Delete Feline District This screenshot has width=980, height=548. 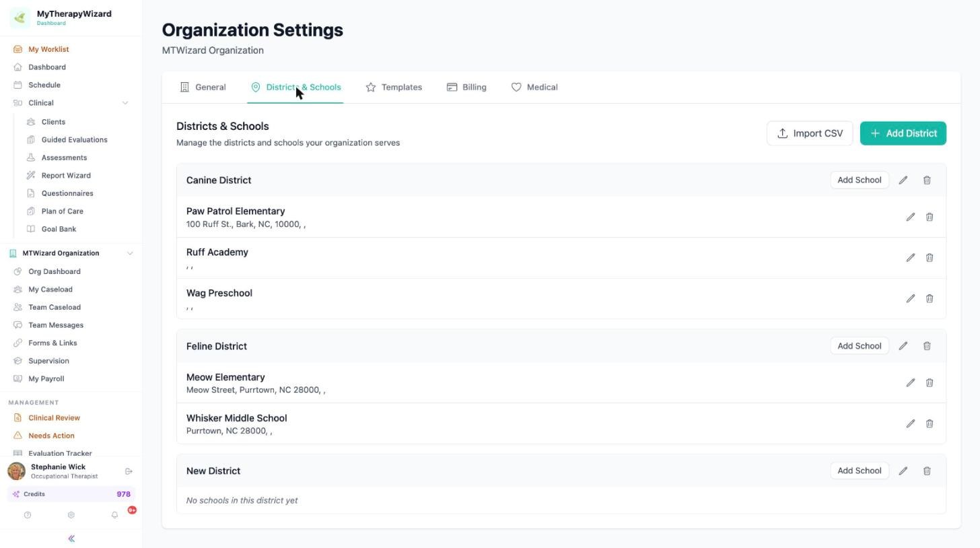[927, 346]
